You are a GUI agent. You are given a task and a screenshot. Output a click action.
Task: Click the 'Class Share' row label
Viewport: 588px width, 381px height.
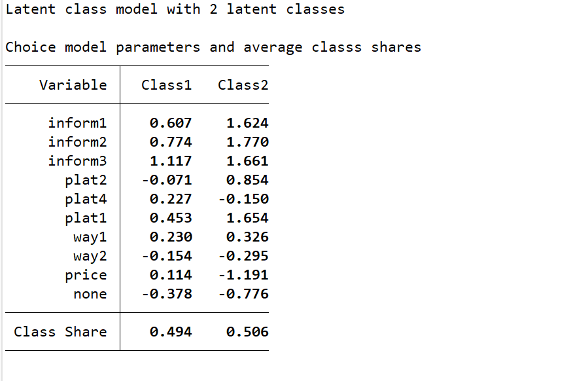tap(60, 332)
